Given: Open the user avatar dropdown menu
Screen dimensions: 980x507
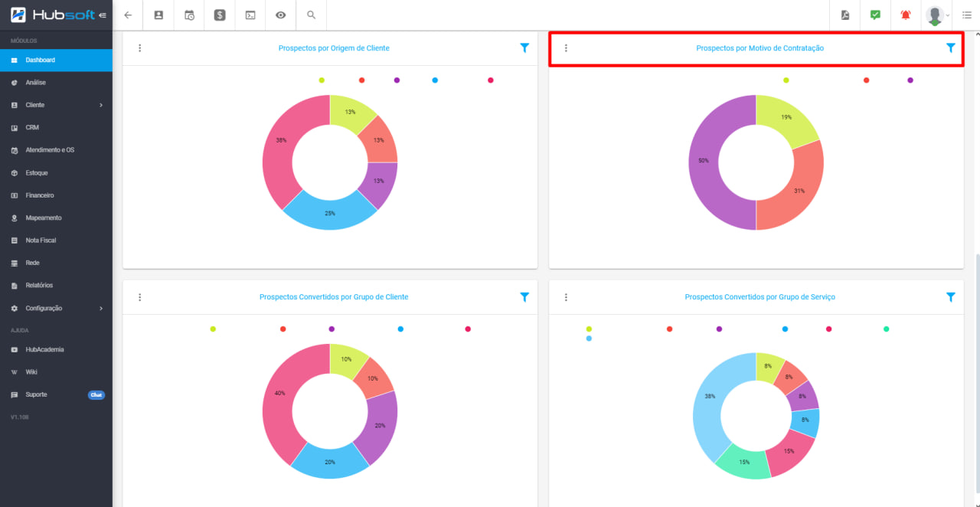Looking at the screenshot, I should (937, 15).
